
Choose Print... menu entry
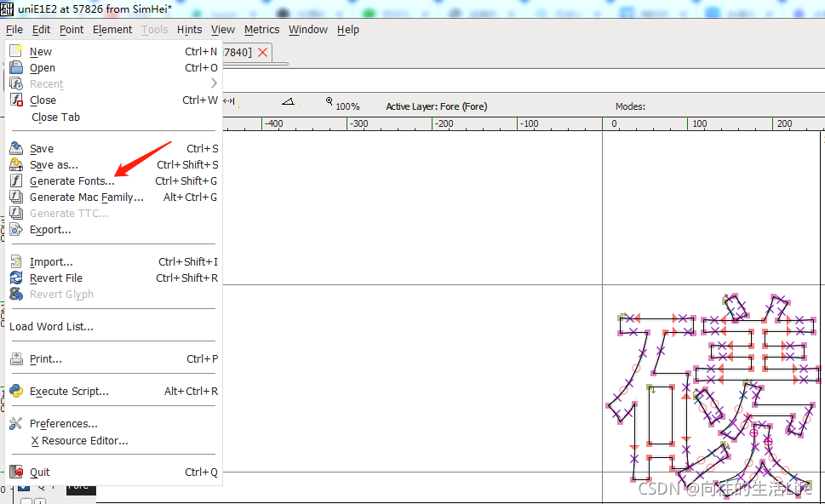[x=113, y=358]
